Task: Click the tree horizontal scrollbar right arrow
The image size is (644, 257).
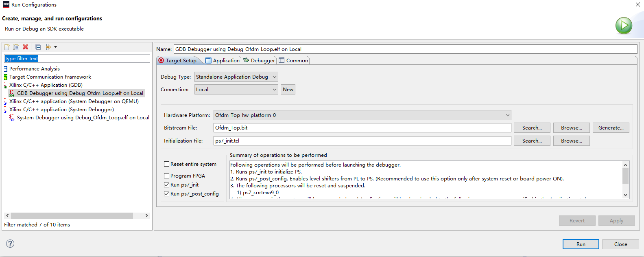Action: (147, 216)
